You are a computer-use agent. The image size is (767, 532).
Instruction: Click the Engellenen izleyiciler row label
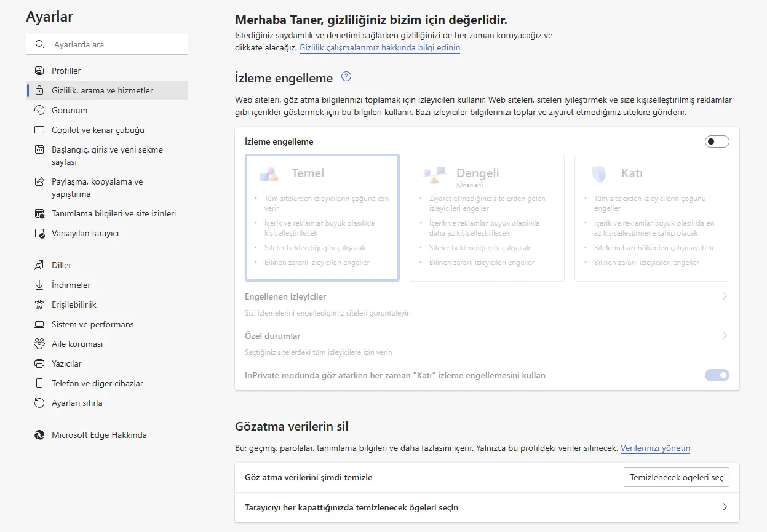tap(285, 296)
